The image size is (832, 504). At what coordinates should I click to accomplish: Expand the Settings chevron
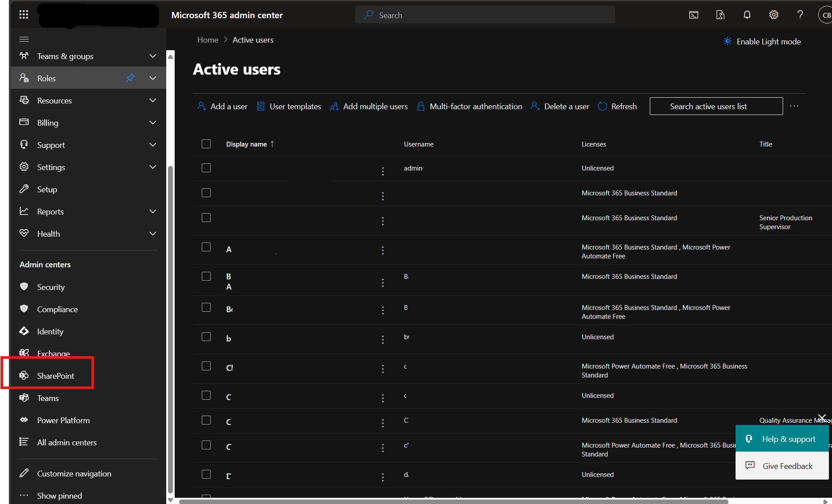[153, 167]
